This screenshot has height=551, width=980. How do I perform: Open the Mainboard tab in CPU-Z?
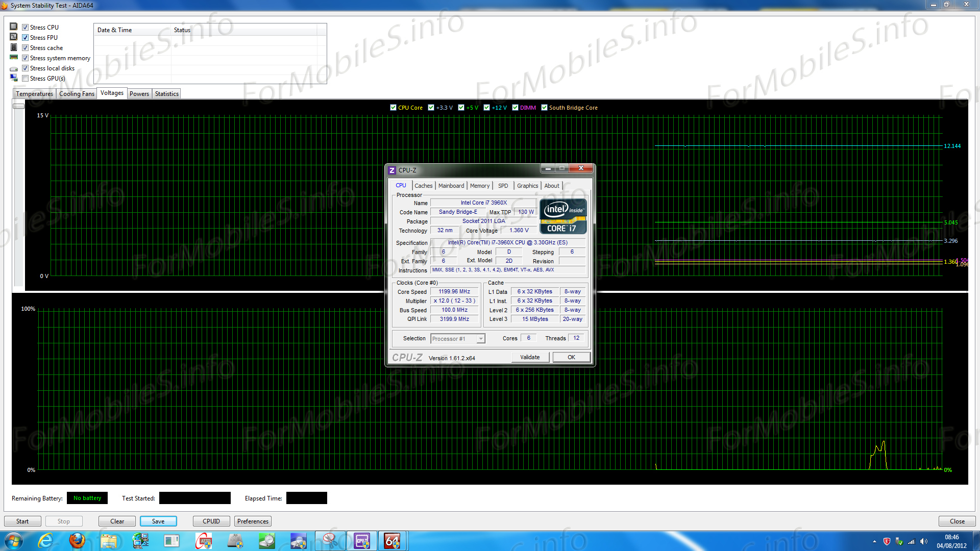(x=451, y=186)
